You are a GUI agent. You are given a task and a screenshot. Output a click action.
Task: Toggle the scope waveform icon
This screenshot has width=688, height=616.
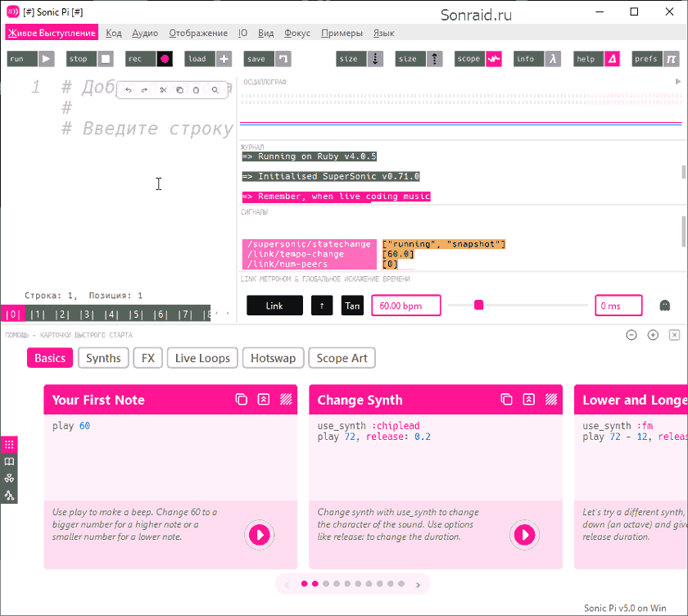(494, 59)
